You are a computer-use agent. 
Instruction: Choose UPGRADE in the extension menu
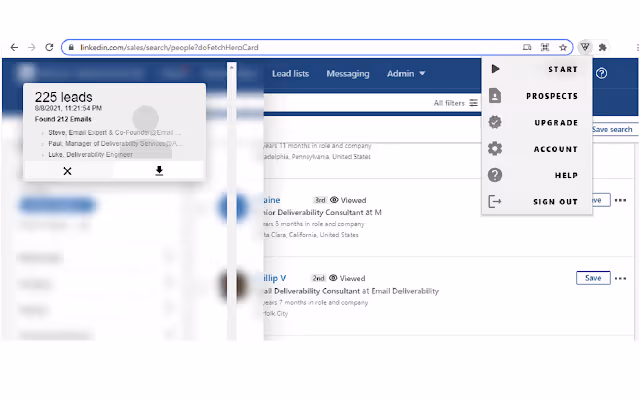(556, 122)
